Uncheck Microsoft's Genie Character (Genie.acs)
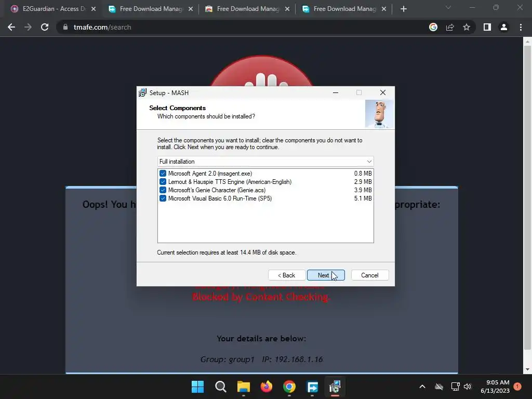 tap(163, 190)
